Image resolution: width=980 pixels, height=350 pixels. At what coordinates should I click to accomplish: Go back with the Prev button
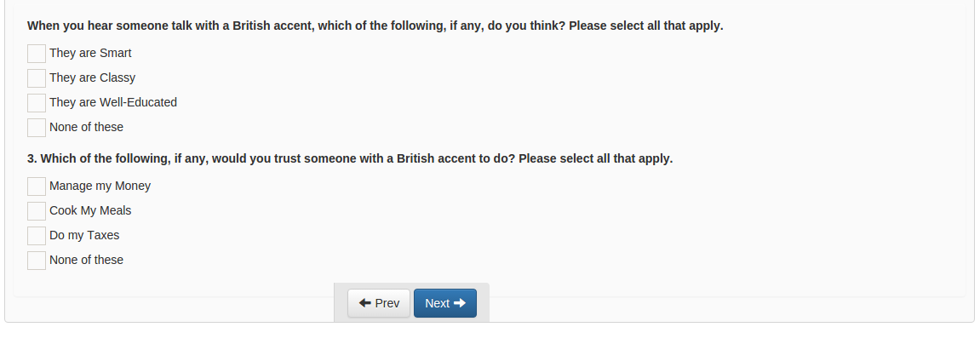(x=379, y=303)
